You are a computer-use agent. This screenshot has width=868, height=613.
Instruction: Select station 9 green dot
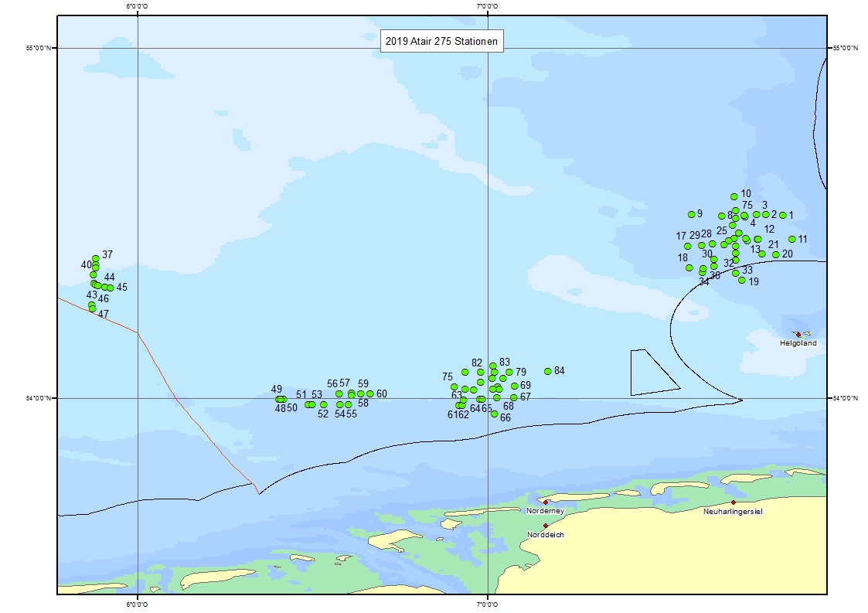(x=692, y=214)
